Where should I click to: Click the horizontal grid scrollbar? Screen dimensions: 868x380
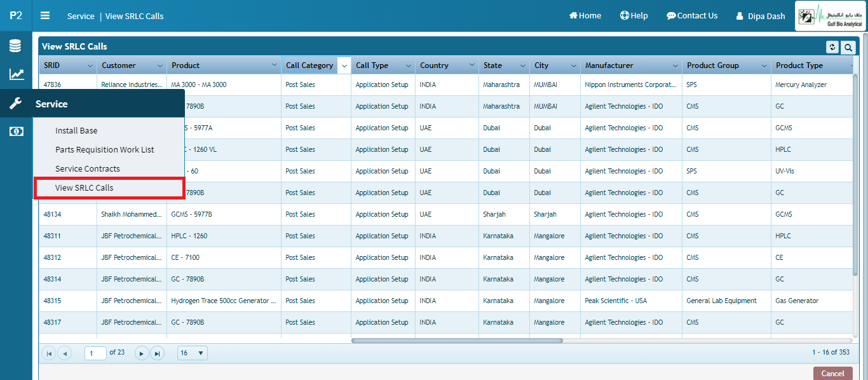[x=457, y=341]
